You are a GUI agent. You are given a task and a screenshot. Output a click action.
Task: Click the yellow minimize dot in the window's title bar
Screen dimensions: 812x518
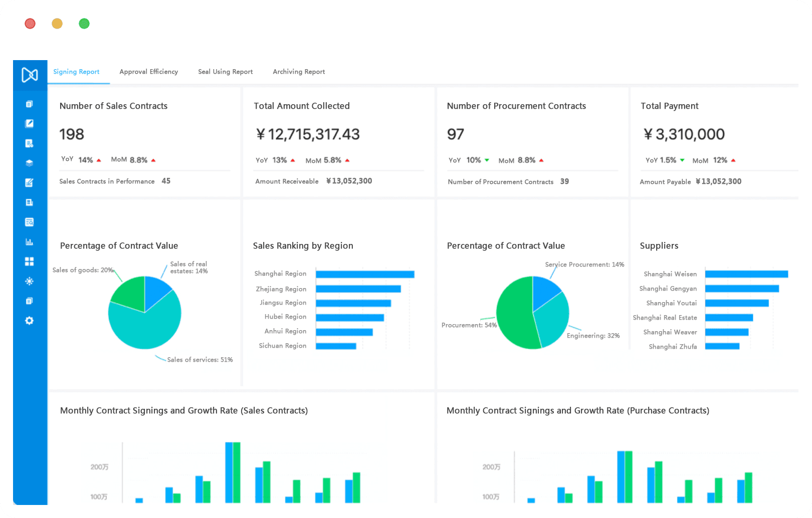(57, 24)
